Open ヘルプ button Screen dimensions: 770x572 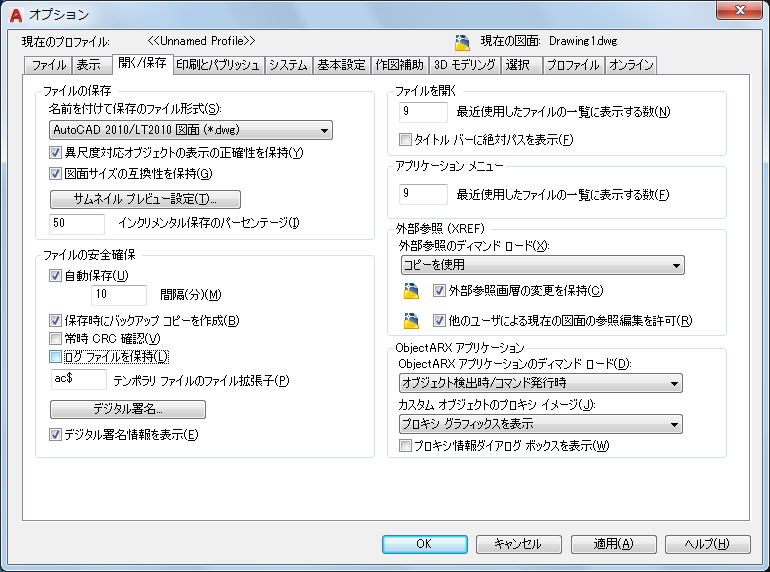pos(708,544)
